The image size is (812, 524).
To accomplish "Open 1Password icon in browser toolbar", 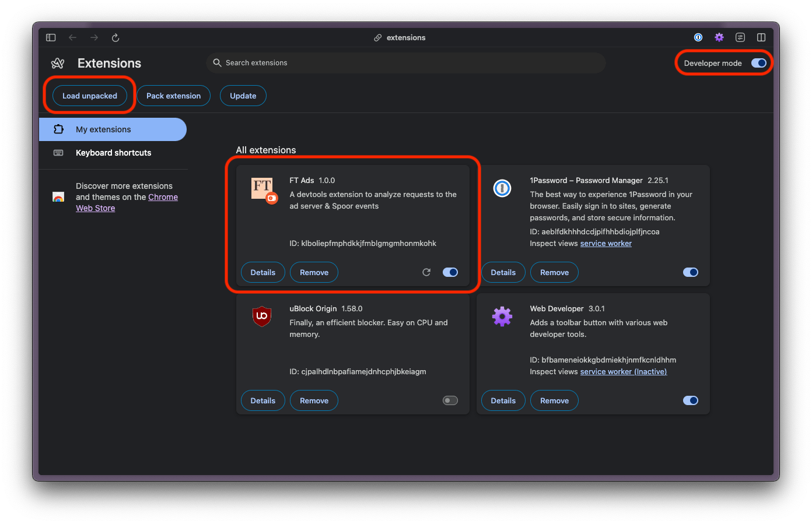I will [698, 37].
